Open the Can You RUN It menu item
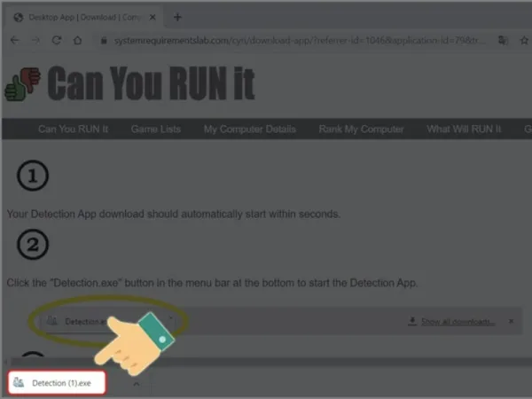This screenshot has height=399, width=532. 74,129
